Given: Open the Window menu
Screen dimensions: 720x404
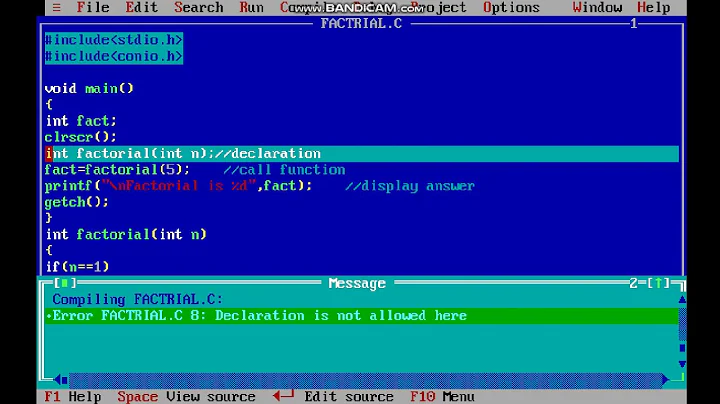Looking at the screenshot, I should click(x=597, y=7).
